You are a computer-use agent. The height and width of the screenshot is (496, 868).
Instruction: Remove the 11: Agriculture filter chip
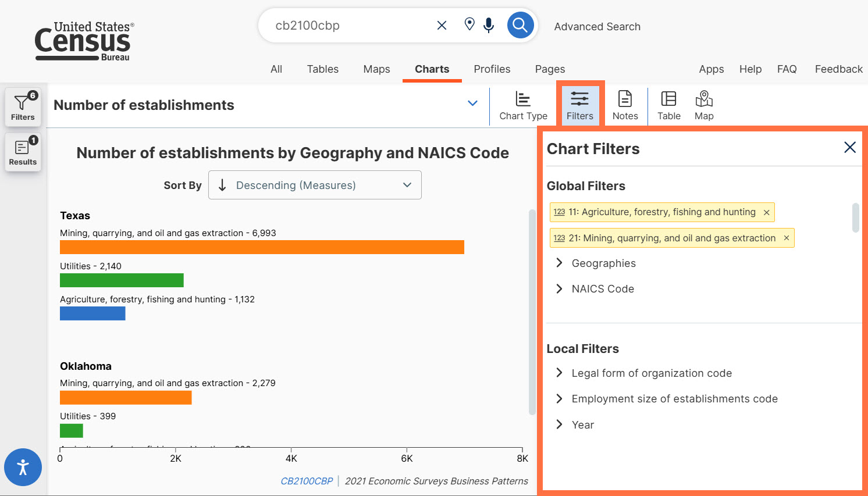click(x=766, y=212)
